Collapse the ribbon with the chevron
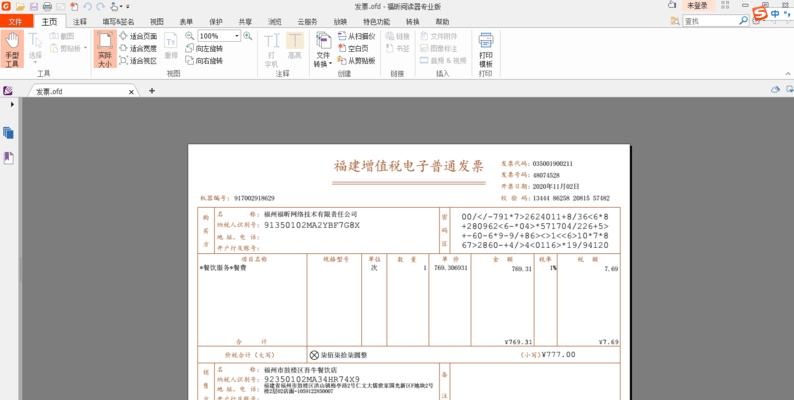The image size is (794, 400). (788, 74)
